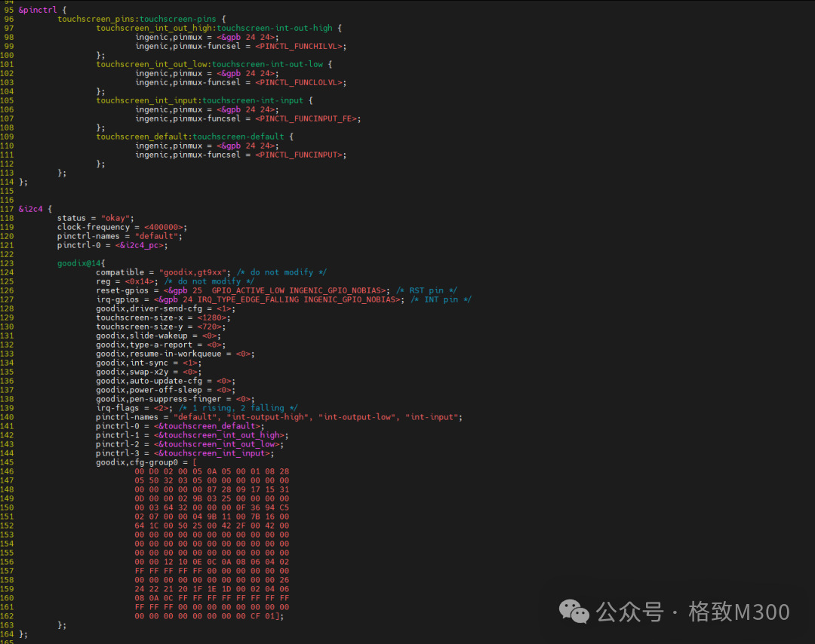Click the '/* INT pin */' comment
Screen dimensions: 815x644
tap(441, 299)
